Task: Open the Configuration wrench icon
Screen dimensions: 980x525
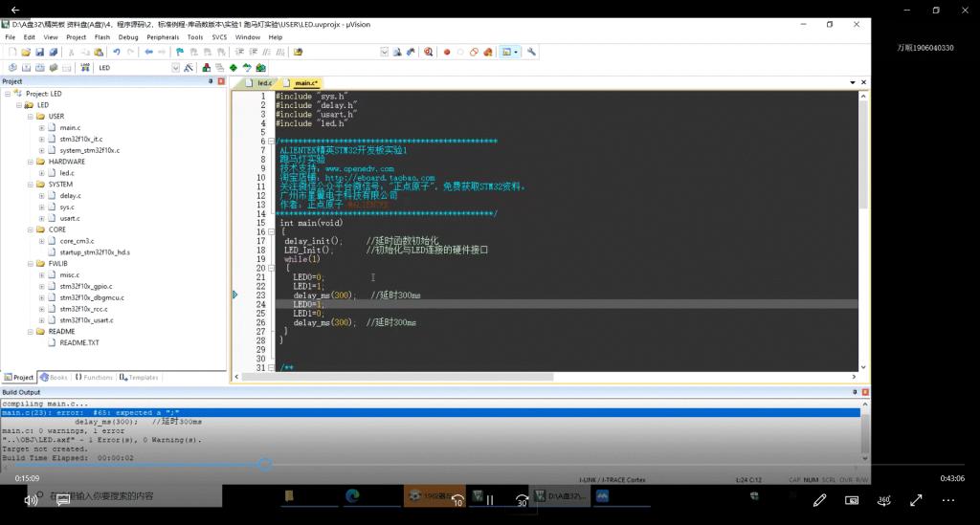Action: pyautogui.click(x=531, y=52)
